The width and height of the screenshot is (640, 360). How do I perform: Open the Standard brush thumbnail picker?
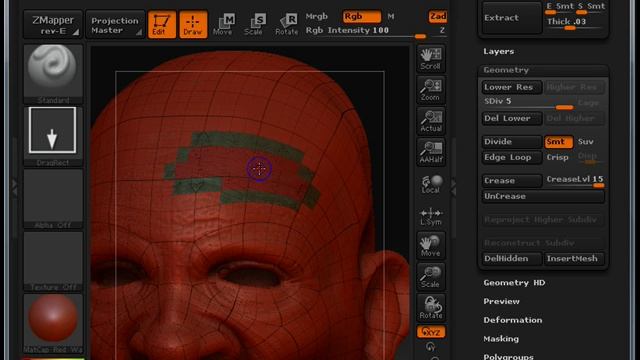tap(53, 74)
